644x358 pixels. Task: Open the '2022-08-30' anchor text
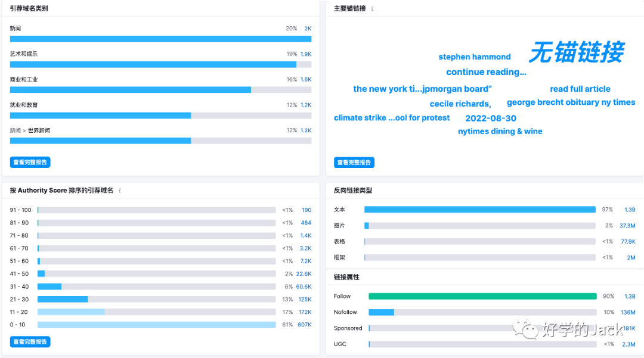click(x=491, y=118)
